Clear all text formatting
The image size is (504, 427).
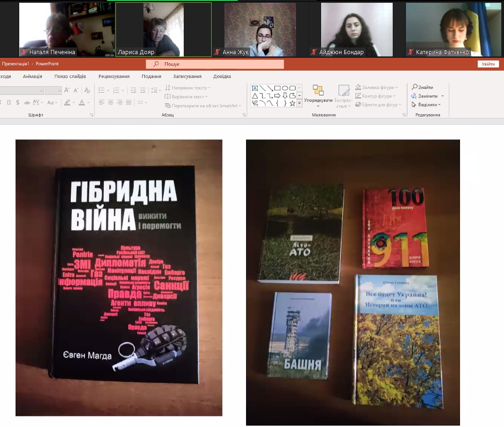(88, 90)
